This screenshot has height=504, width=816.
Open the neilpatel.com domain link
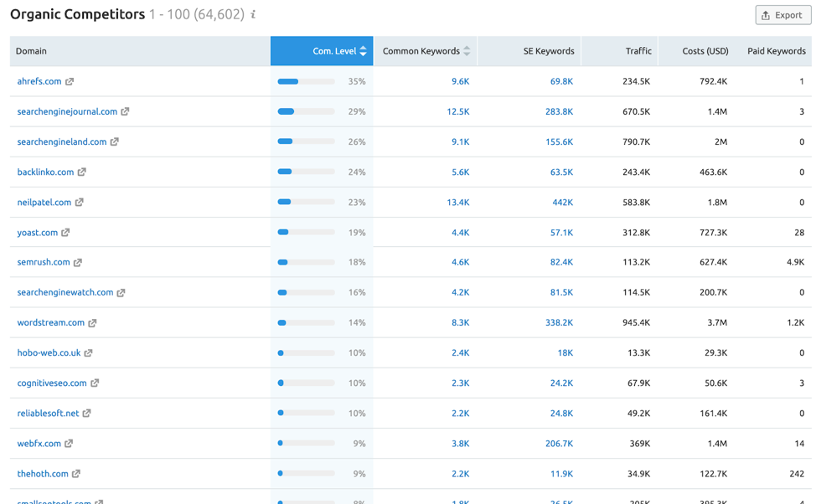coord(44,202)
